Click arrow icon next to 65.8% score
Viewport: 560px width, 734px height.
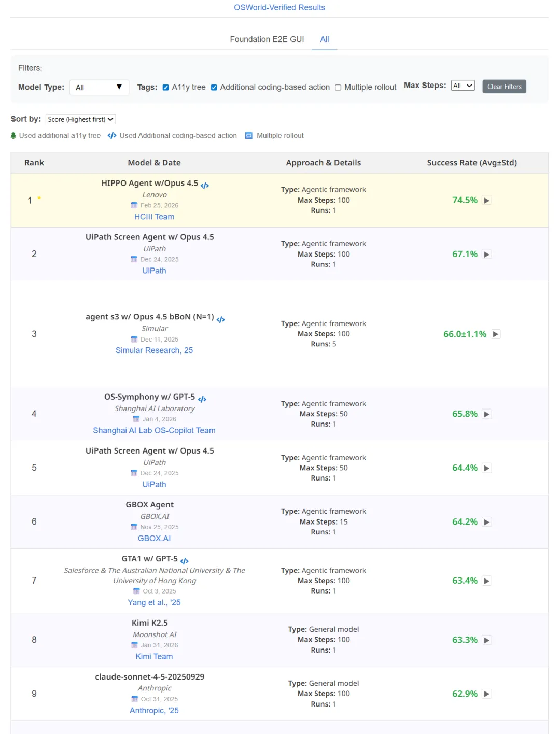pos(486,414)
